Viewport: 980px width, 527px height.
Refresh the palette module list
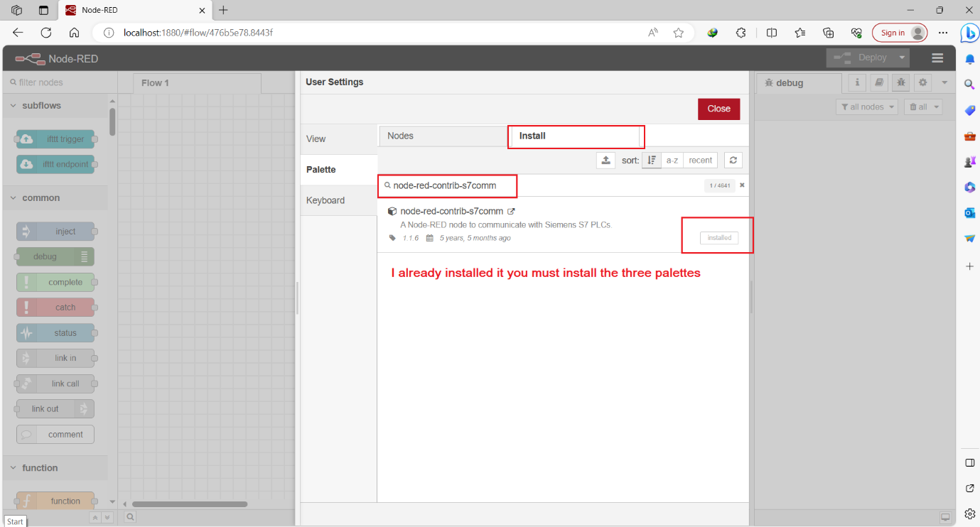(733, 160)
